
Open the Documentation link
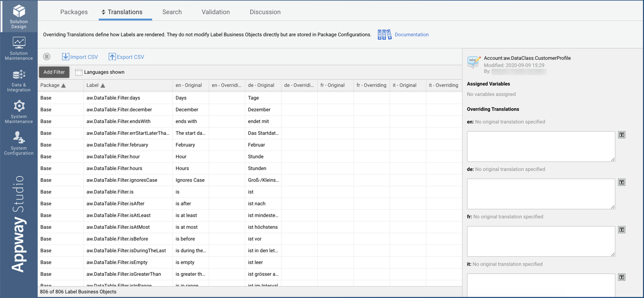(x=411, y=35)
